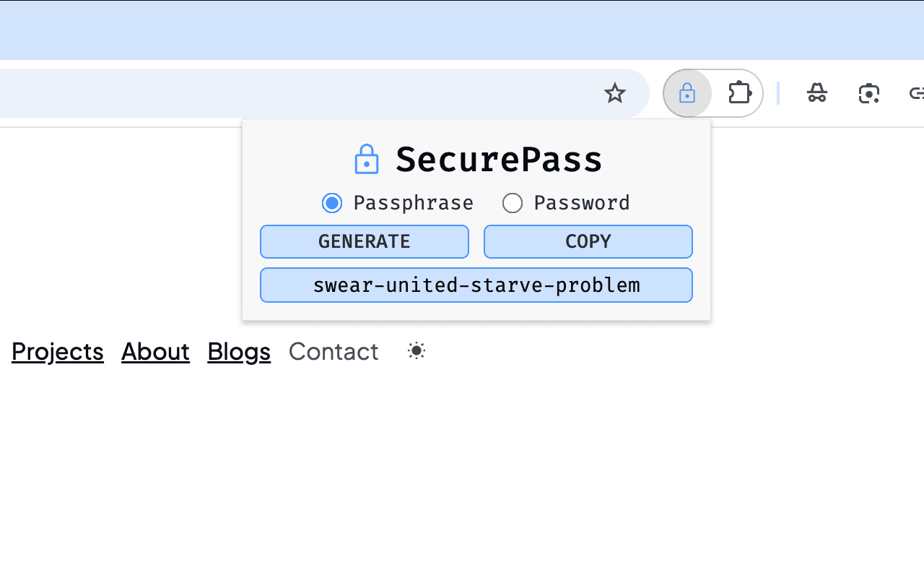Click Contact in the navigation menu
Screen dimensions: 924x578
(333, 352)
